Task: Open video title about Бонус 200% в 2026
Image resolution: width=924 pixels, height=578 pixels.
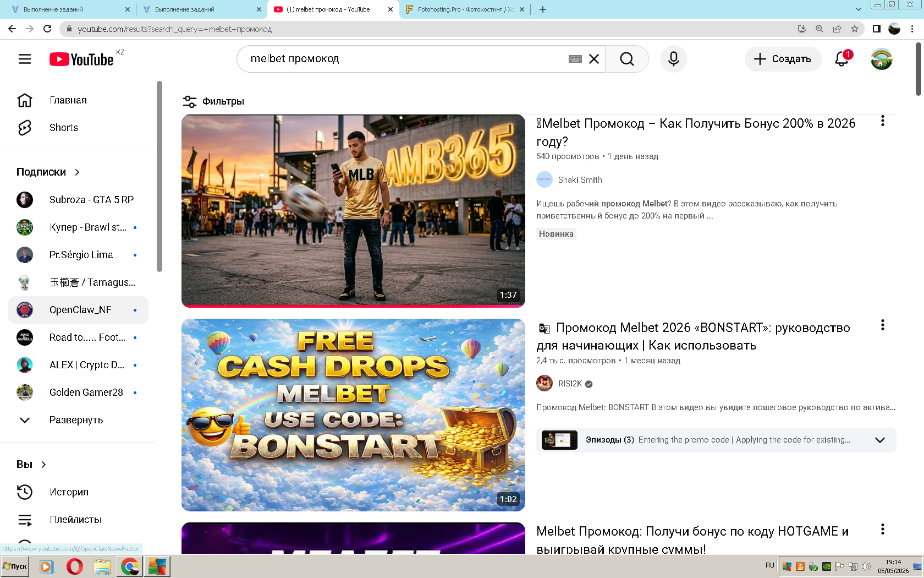Action: point(696,132)
